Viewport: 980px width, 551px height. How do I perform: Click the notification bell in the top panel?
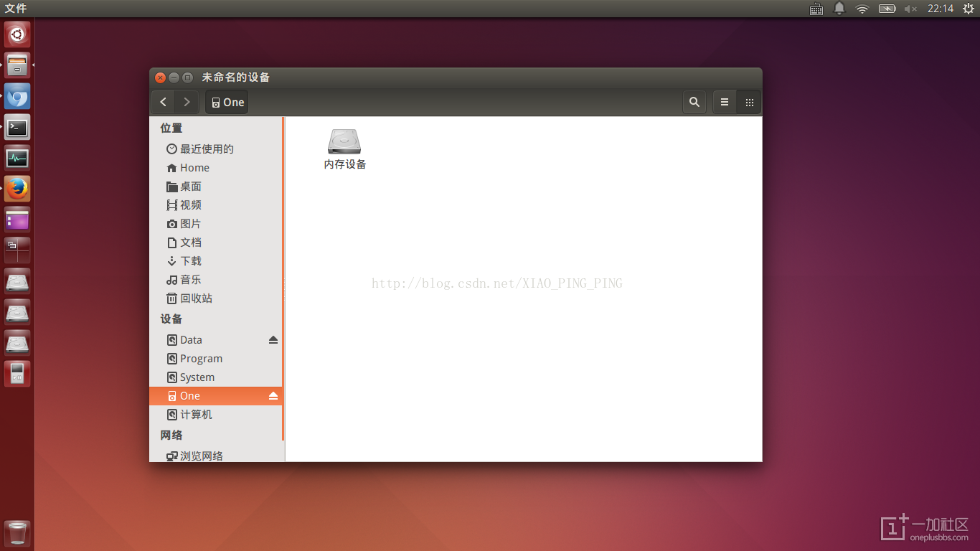click(839, 9)
